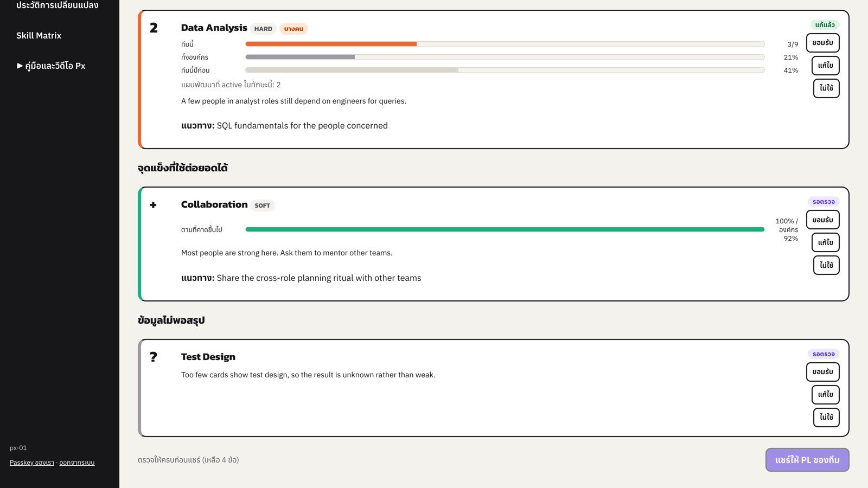868x488 pixels.
Task: Click the 41% last-year value
Action: point(791,70)
